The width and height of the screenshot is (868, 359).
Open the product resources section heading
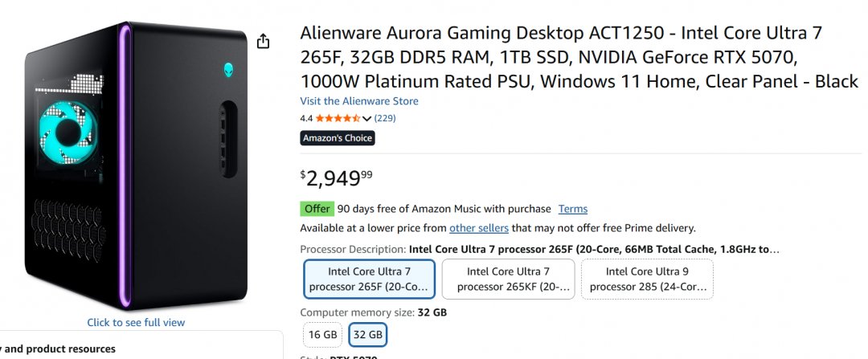tap(60, 349)
